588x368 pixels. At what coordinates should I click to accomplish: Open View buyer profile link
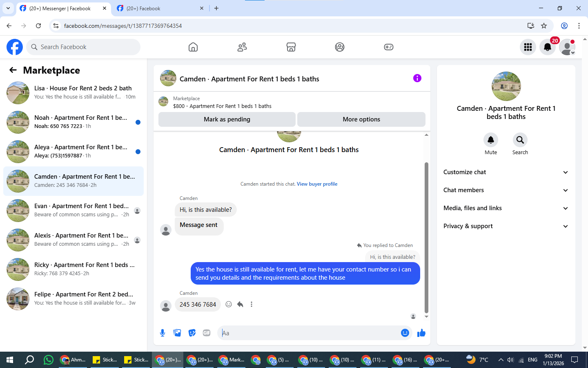[317, 184]
